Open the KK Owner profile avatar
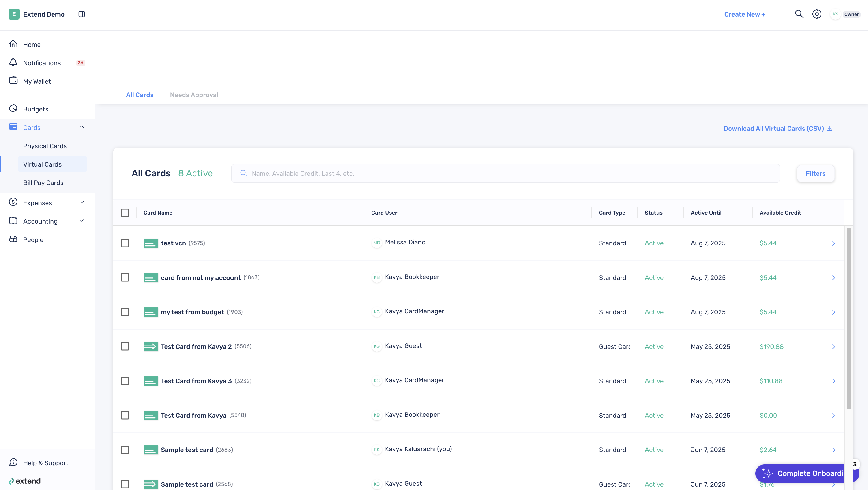The image size is (868, 490). click(x=835, y=14)
